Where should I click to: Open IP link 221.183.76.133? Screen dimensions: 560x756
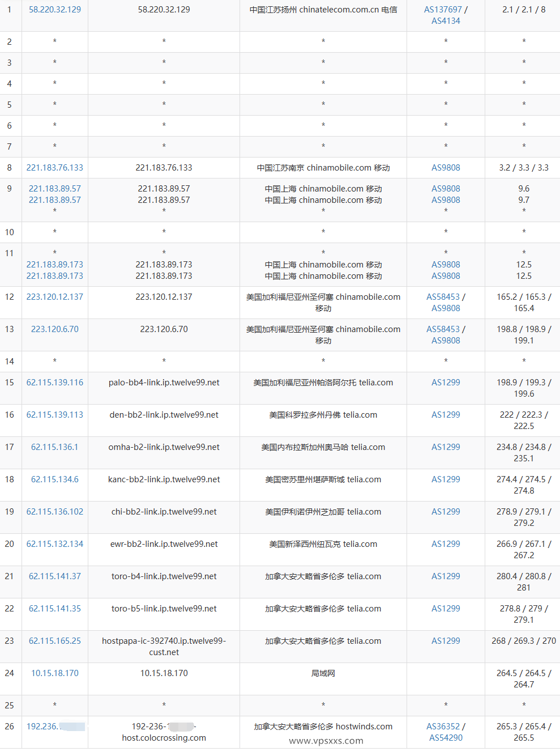55,168
